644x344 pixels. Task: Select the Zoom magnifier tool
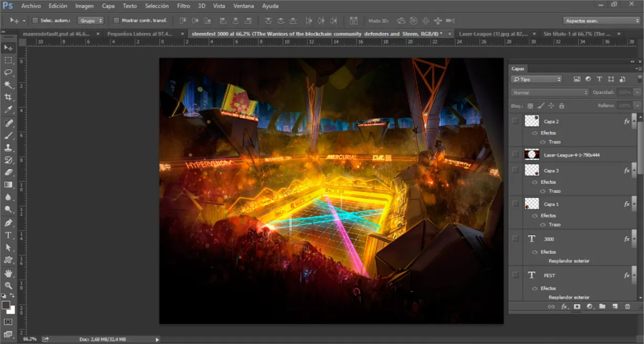[8, 286]
